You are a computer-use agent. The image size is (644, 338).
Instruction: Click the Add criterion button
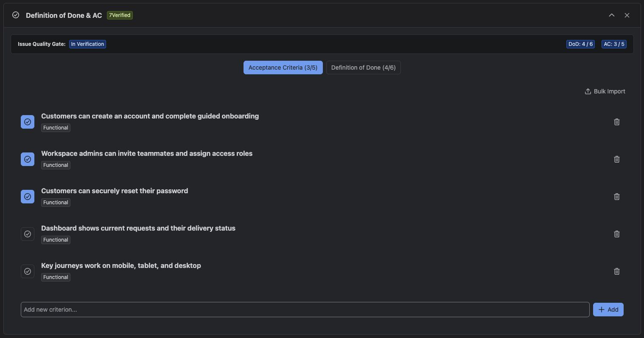608,310
